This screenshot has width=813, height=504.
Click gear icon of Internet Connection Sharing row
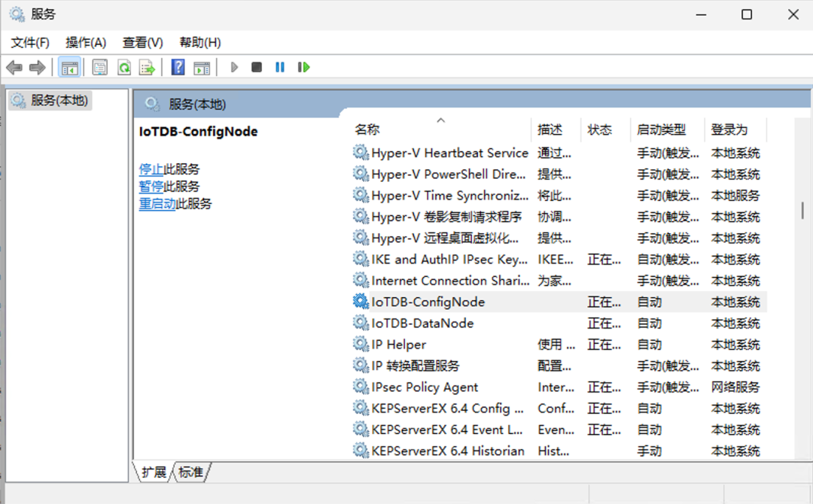tap(361, 281)
